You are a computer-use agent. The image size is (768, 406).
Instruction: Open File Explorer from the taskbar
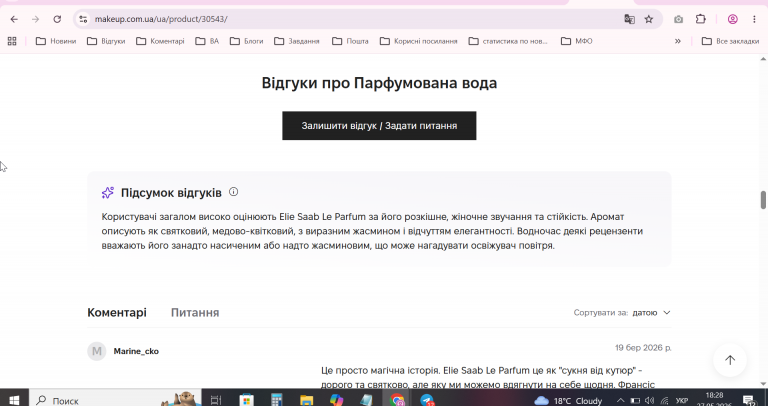307,400
